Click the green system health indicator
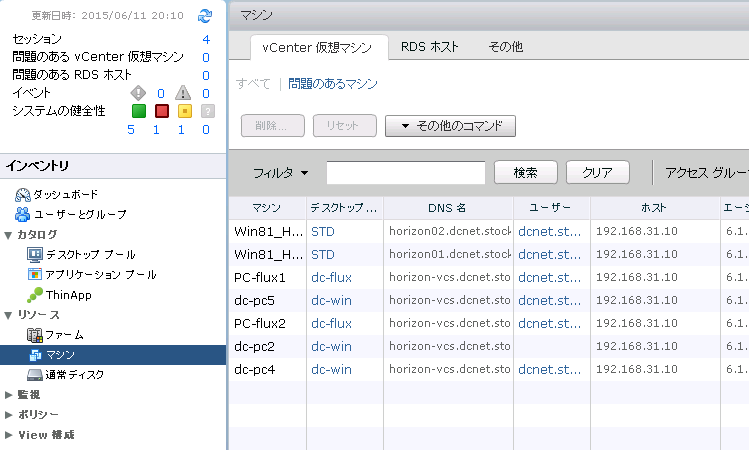Screen dimensions: 749x450 click(139, 110)
